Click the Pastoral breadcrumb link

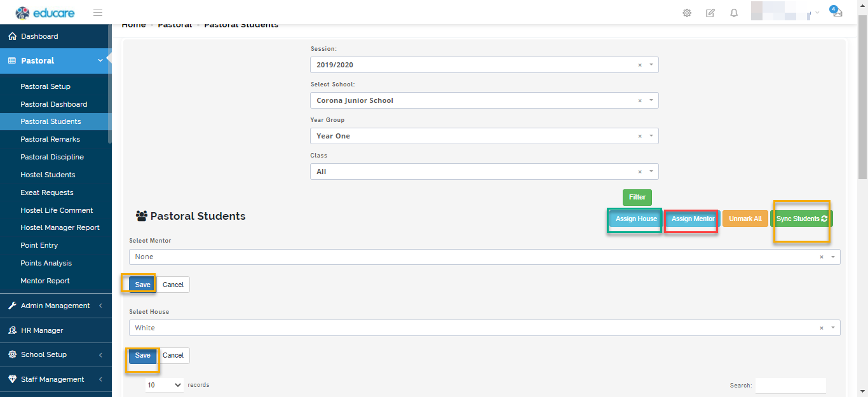pos(175,25)
